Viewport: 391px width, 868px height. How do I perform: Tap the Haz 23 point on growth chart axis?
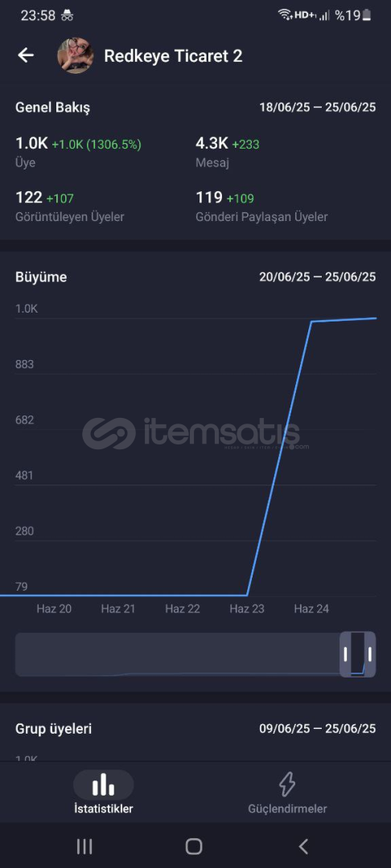247,609
